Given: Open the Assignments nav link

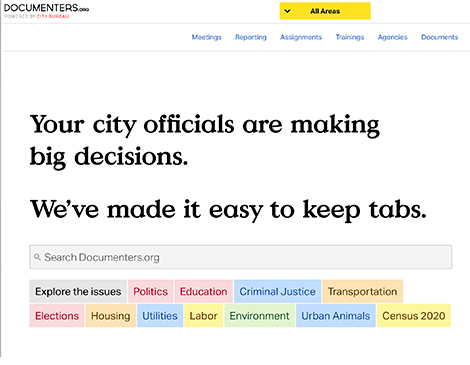Looking at the screenshot, I should 301,37.
